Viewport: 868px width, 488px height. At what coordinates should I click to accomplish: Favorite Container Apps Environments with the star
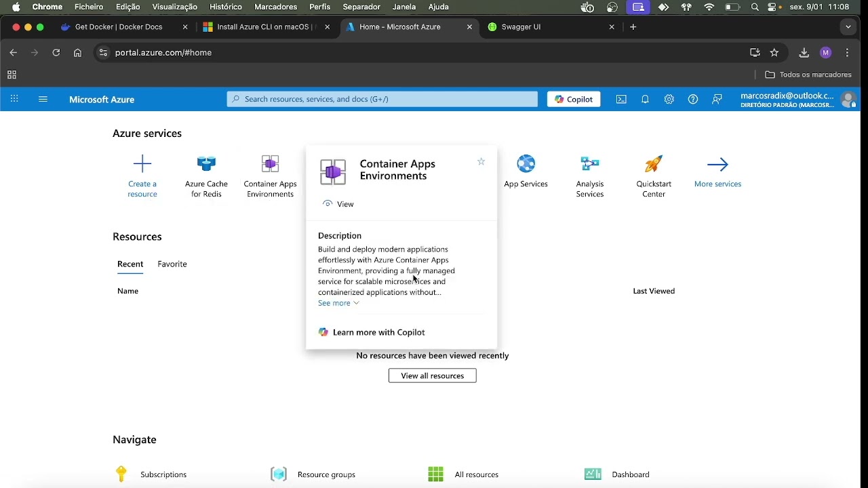click(x=481, y=161)
